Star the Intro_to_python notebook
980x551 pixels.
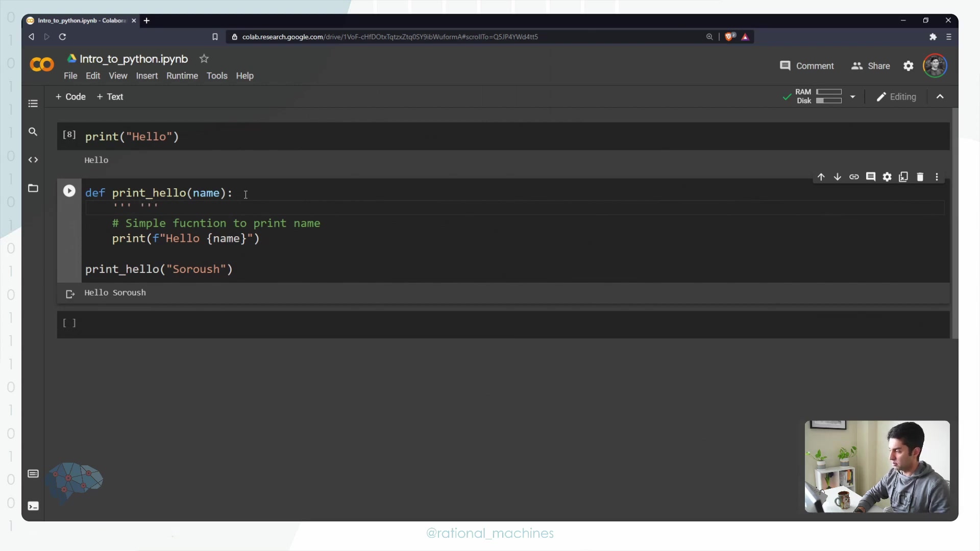click(204, 59)
